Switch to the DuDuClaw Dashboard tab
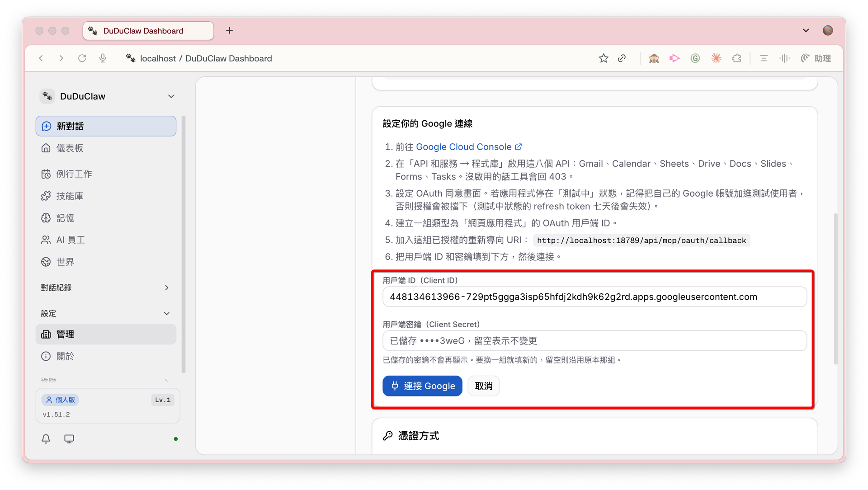The height and width of the screenshot is (490, 868). [x=148, y=31]
